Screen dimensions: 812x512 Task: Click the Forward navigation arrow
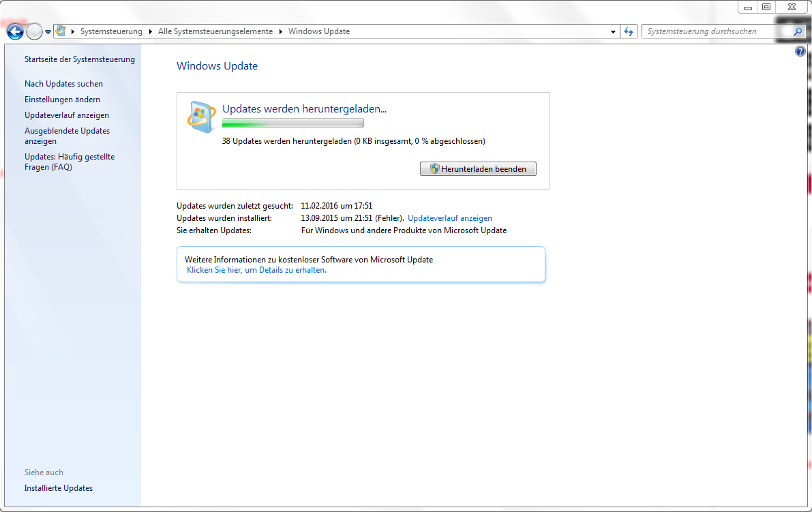(34, 31)
